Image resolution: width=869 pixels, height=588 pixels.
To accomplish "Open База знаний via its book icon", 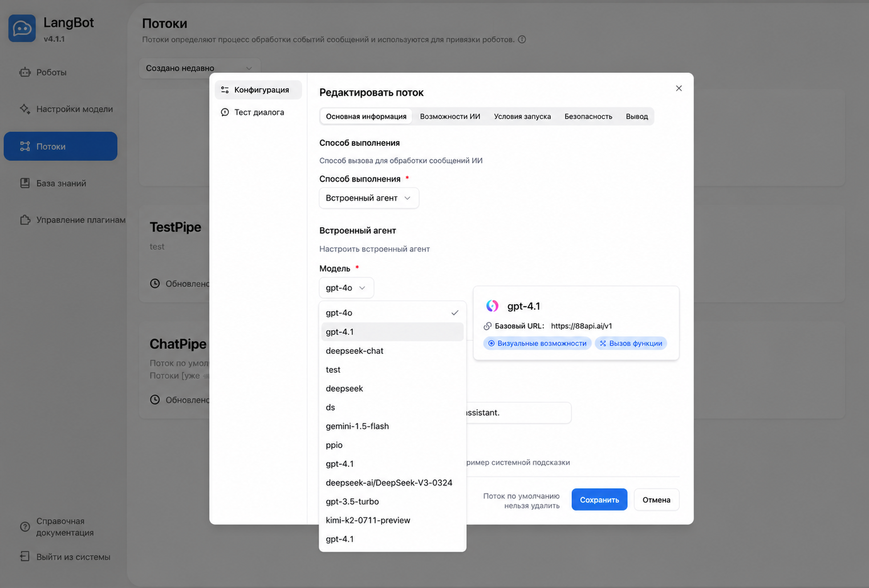I will pyautogui.click(x=25, y=183).
